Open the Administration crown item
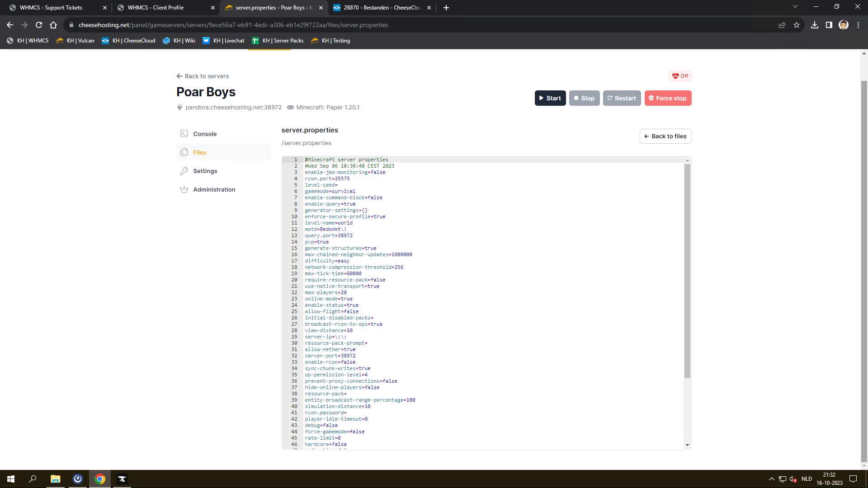868x488 pixels. 214,189
